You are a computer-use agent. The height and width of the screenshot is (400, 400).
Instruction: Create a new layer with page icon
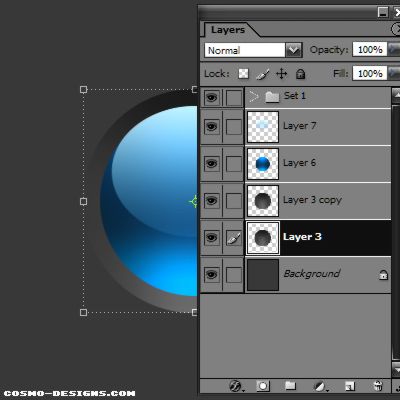349,386
